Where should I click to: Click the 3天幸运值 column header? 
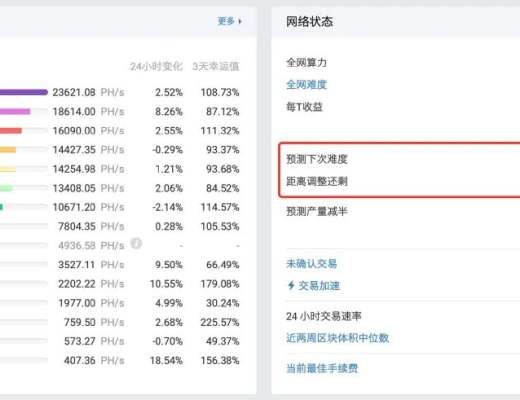[x=216, y=66]
